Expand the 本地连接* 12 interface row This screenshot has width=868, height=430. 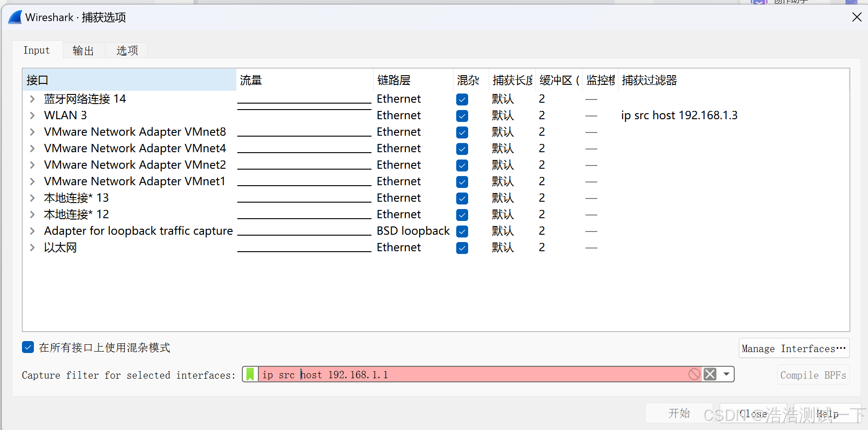[32, 215]
